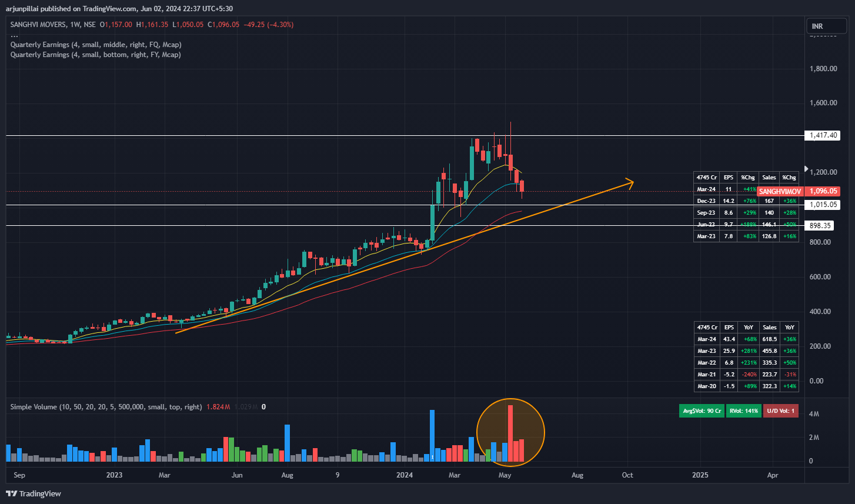Click the 2025 time axis label
855x504 pixels.
(x=700, y=475)
